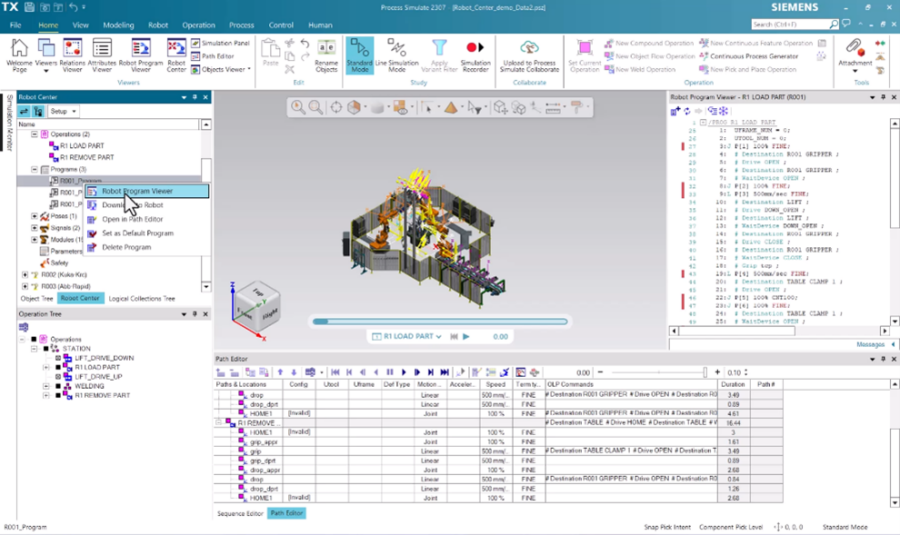Expand the R002 (Kuka-Krc) tree node
Viewport: 900px width, 535px height.
point(25,273)
